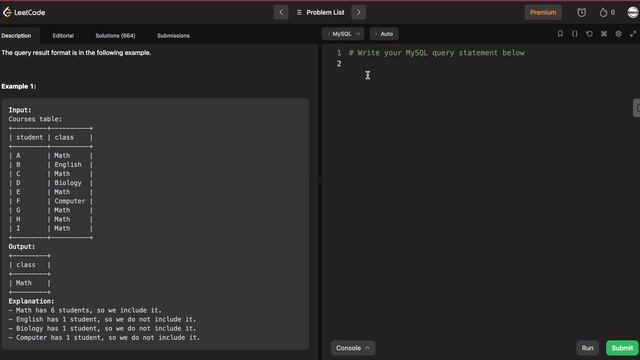This screenshot has width=640, height=360.
Task: Click the 'Computer' cell in Courses table
Action: (x=70, y=201)
